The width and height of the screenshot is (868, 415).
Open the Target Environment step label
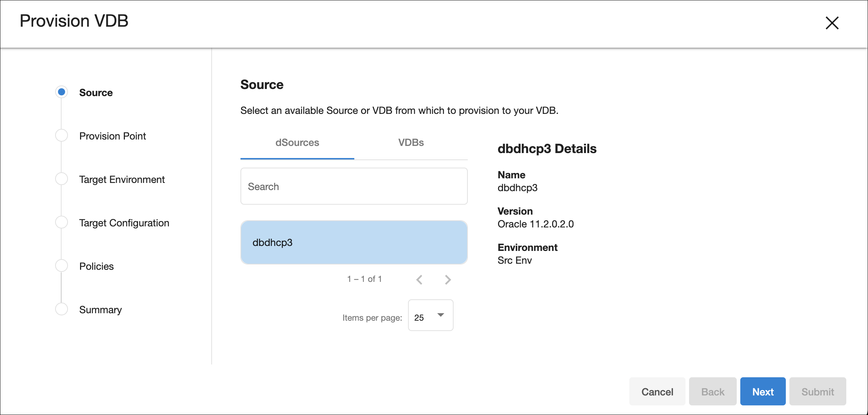(x=122, y=179)
